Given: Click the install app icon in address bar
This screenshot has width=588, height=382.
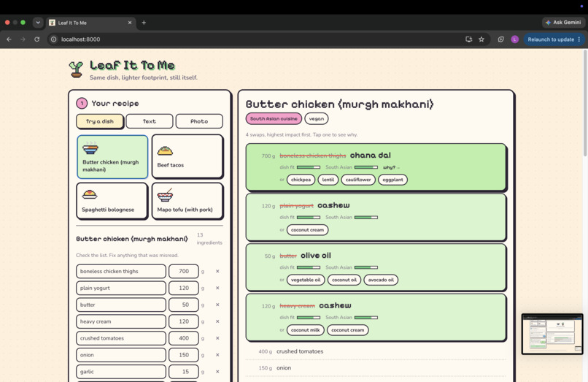Looking at the screenshot, I should point(469,39).
